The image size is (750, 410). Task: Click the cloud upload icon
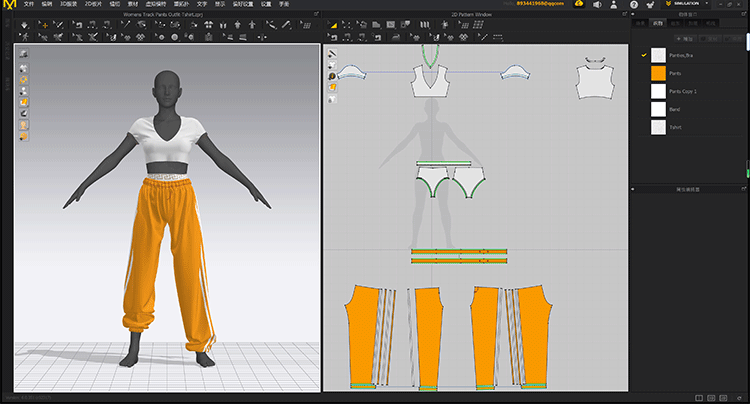[x=579, y=5]
